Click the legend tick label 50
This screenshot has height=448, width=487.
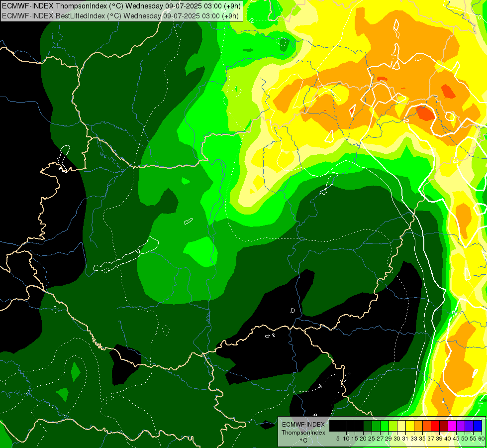465,439
